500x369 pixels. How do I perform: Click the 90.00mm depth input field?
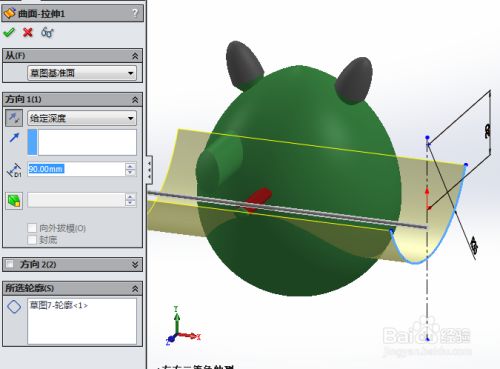(x=76, y=169)
